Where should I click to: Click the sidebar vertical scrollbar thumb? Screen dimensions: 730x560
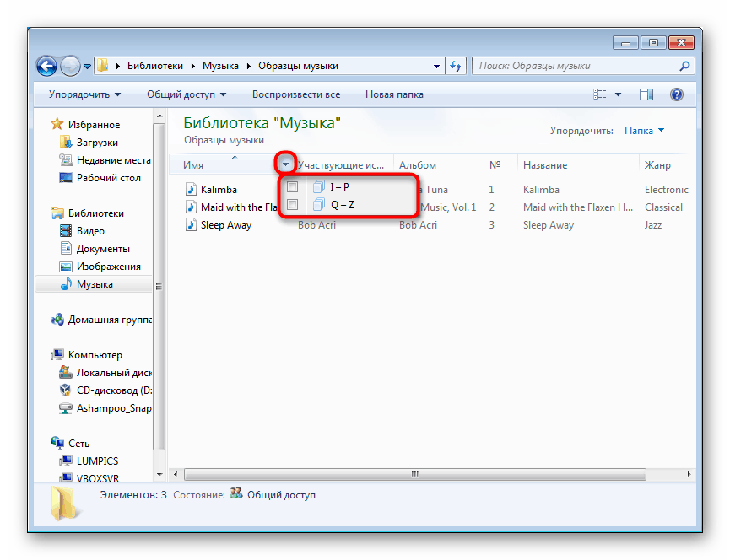coord(160,287)
